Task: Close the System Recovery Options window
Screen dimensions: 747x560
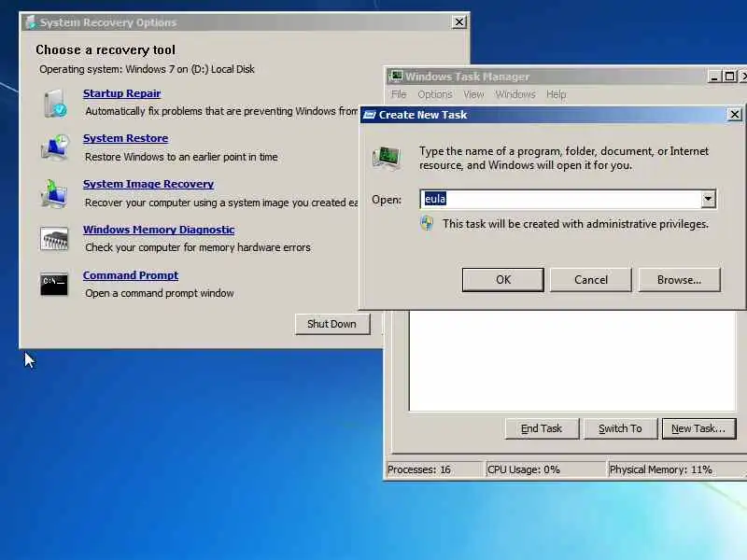Action: tap(458, 21)
